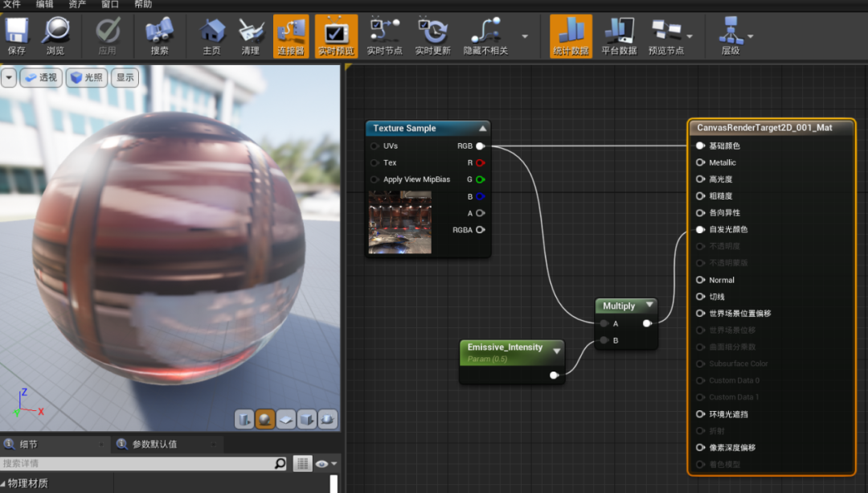Click the Multiply B input pin
Viewport: 868px width, 493px height.
tap(604, 341)
